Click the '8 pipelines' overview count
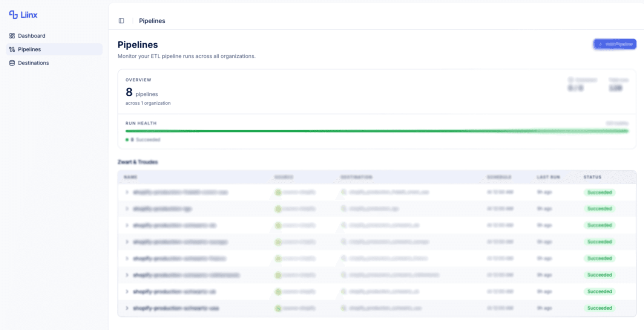The height and width of the screenshot is (330, 644). click(x=142, y=92)
